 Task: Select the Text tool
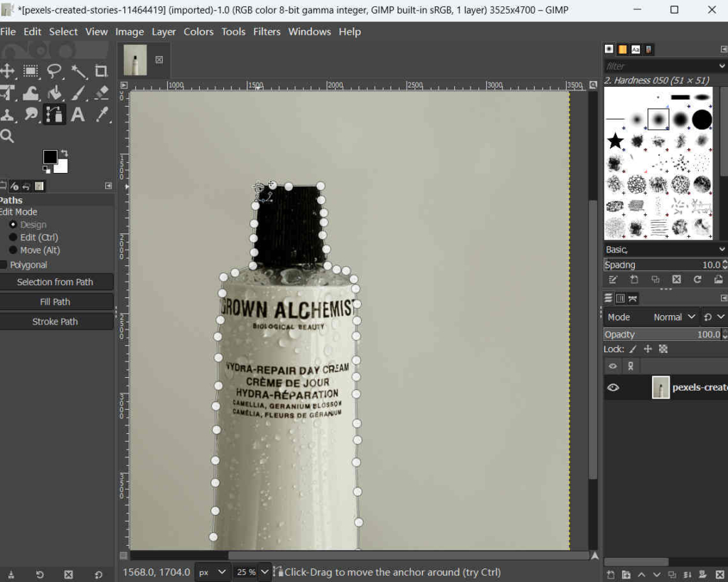click(77, 114)
